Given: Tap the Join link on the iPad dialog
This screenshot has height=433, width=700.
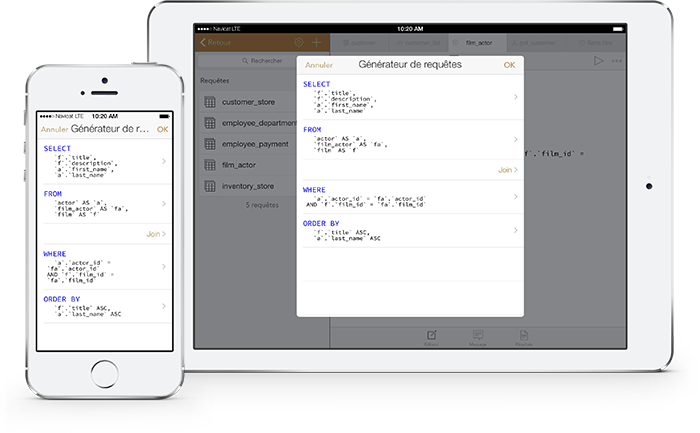Looking at the screenshot, I should [x=506, y=170].
